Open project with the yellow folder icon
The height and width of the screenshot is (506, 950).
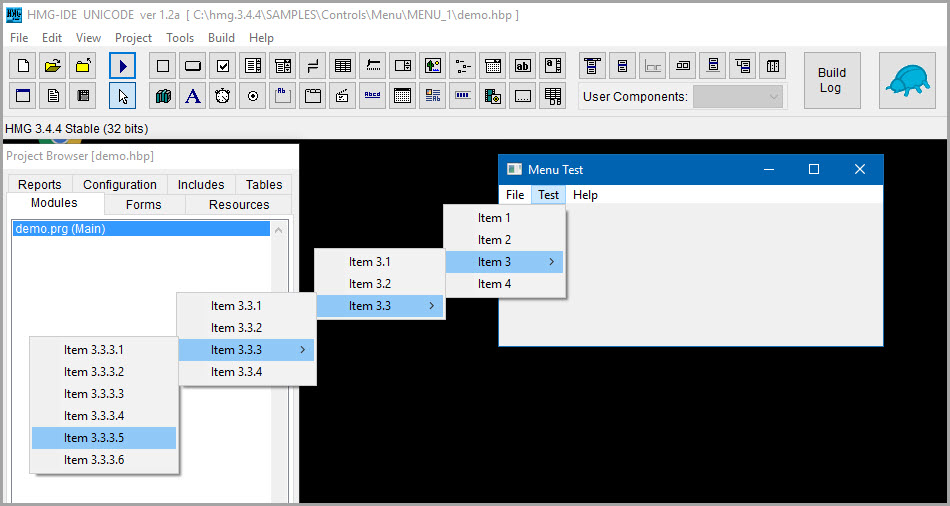click(x=53, y=65)
